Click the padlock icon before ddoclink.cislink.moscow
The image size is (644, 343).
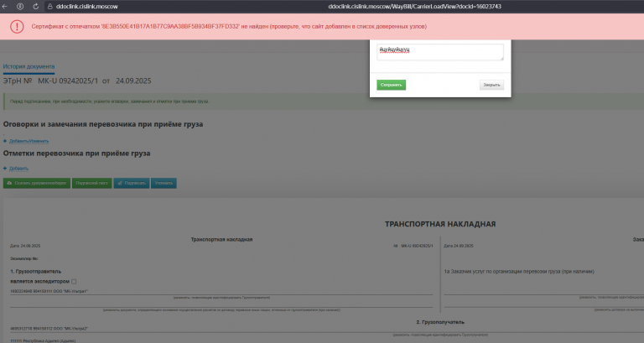tap(50, 7)
